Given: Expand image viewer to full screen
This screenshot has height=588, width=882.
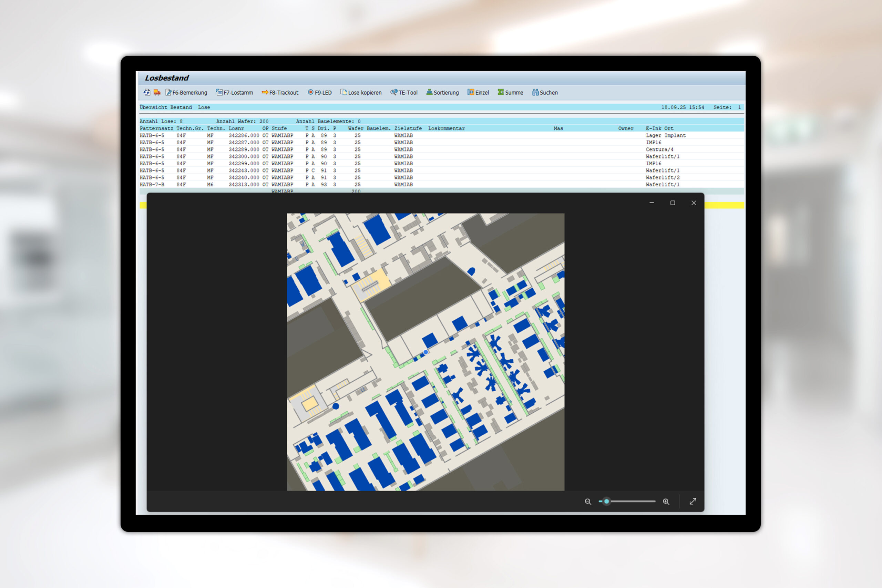Looking at the screenshot, I should point(693,502).
